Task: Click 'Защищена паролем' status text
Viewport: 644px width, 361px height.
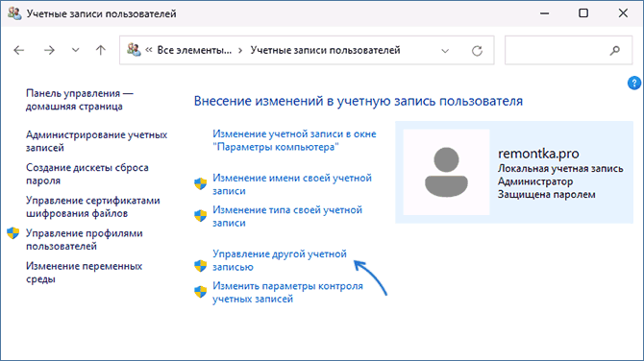Action: coord(546,195)
